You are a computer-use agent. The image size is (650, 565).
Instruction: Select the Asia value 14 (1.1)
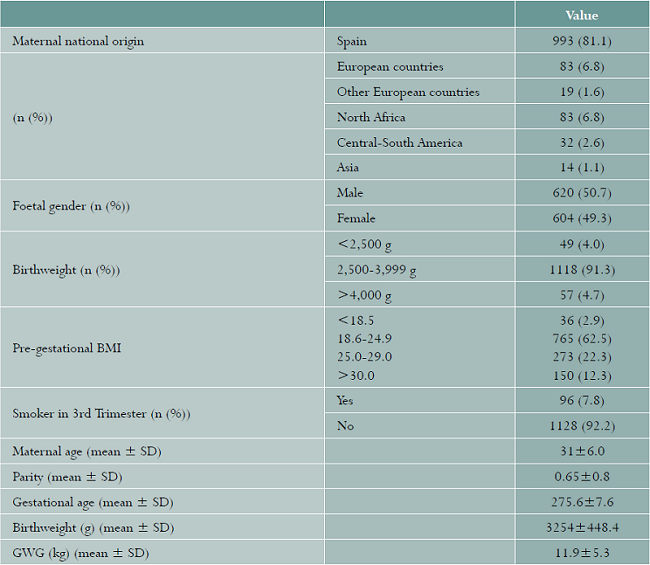(x=581, y=167)
